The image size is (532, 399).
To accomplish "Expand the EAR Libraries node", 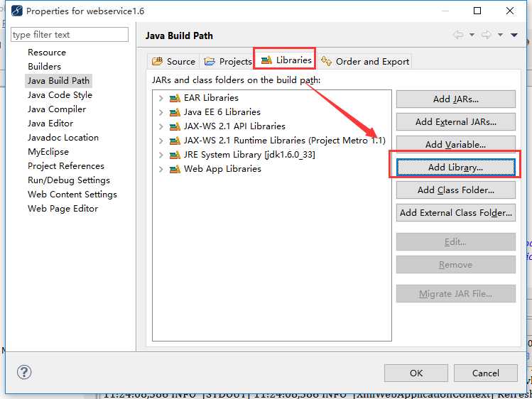I will pyautogui.click(x=161, y=98).
